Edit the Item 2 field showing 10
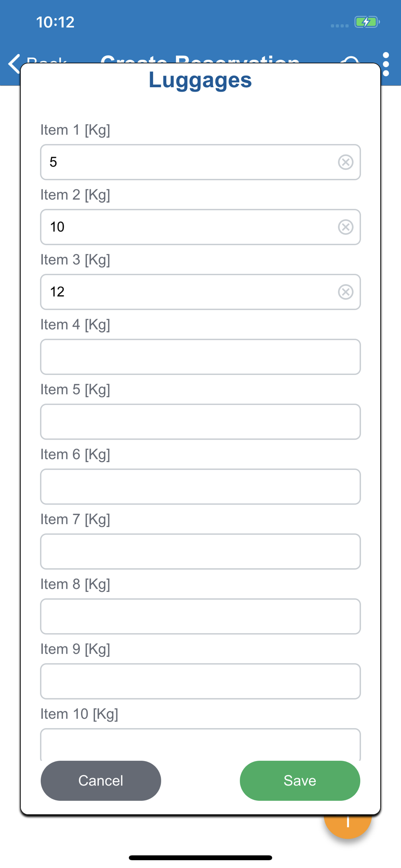The height and width of the screenshot is (868, 401). click(x=191, y=227)
